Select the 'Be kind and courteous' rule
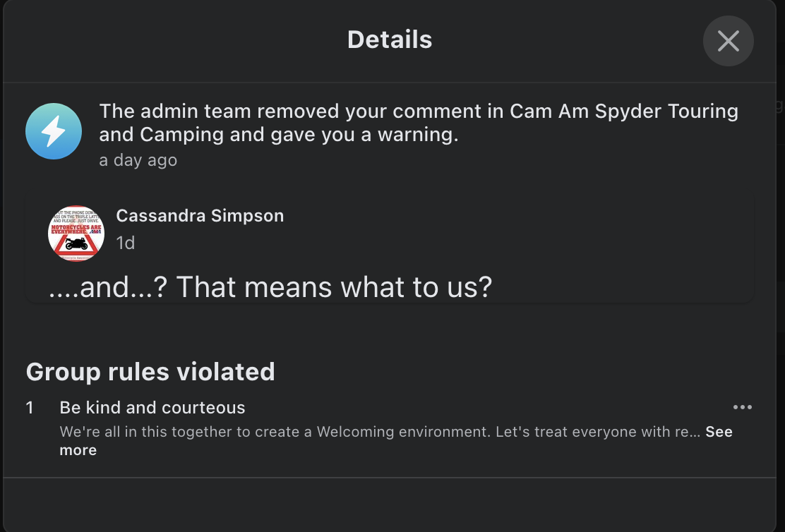Viewport: 785px width, 532px height. point(152,407)
